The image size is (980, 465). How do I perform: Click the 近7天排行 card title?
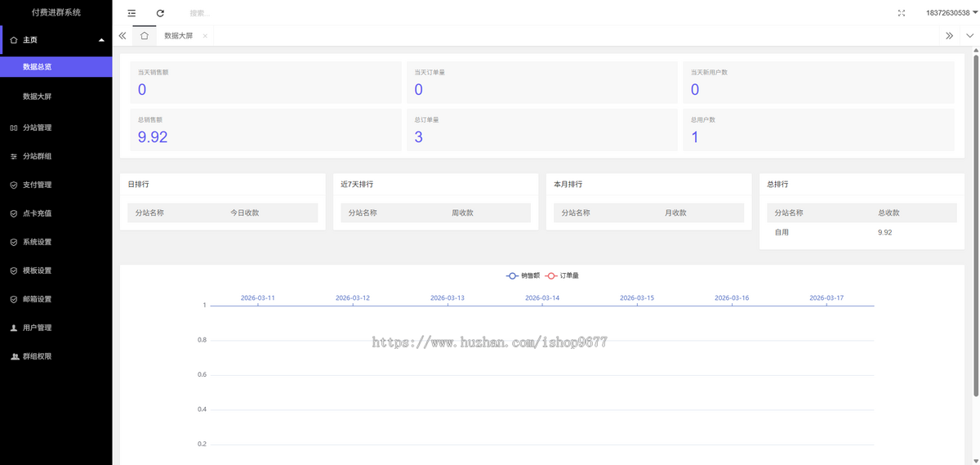tap(357, 185)
